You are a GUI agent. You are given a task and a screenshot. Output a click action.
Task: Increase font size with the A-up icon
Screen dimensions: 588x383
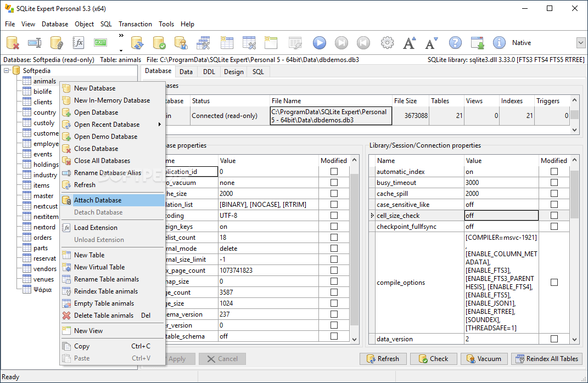[410, 43]
